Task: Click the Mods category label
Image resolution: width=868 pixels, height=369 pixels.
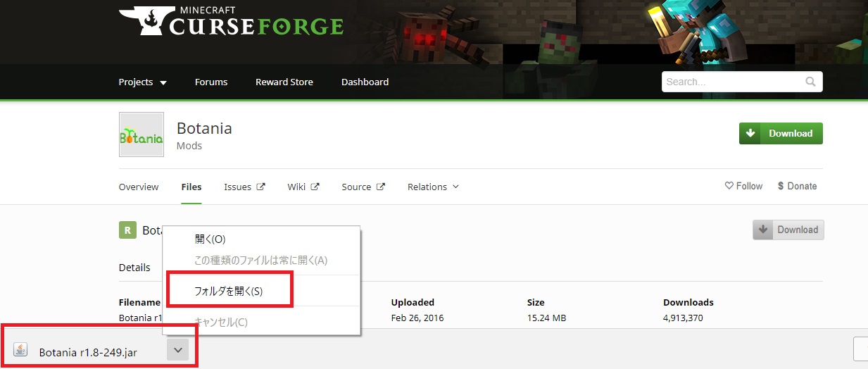Action: coord(189,146)
